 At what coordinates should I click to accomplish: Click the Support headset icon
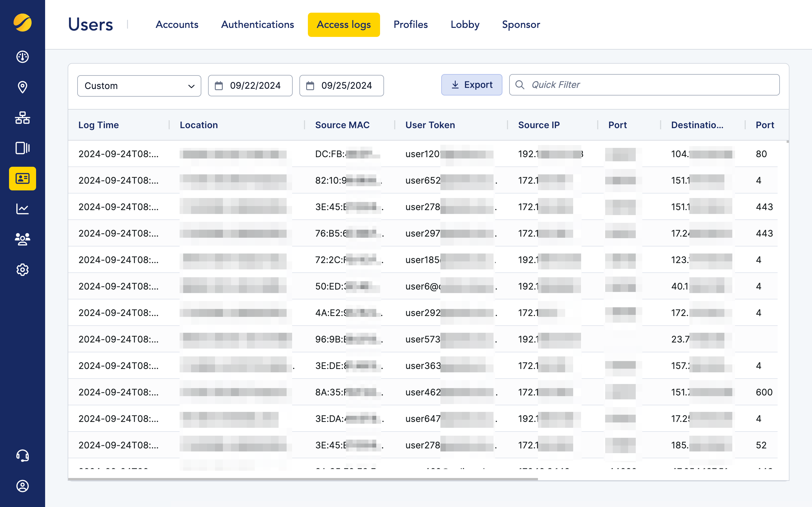pos(22,456)
